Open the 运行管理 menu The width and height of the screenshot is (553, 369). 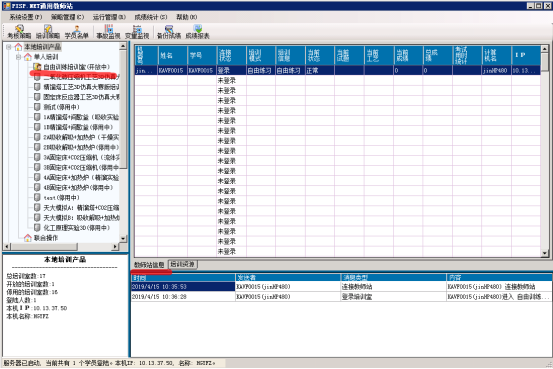pos(109,17)
